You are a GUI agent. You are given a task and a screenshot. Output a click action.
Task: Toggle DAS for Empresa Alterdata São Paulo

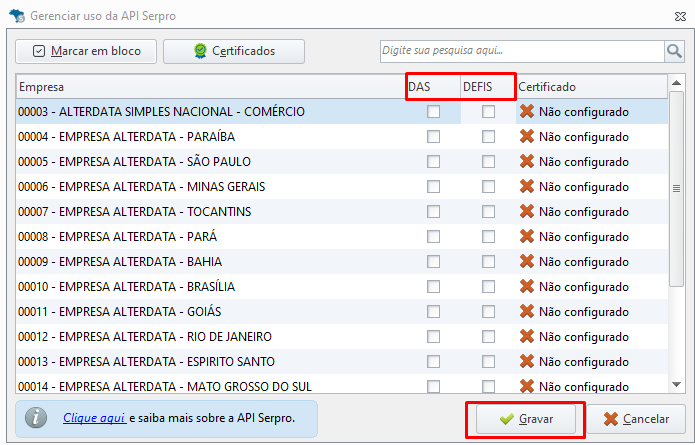(x=433, y=161)
